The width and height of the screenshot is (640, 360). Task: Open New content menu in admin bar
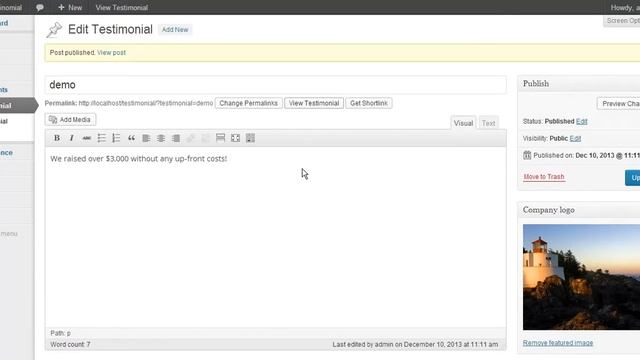click(x=70, y=7)
